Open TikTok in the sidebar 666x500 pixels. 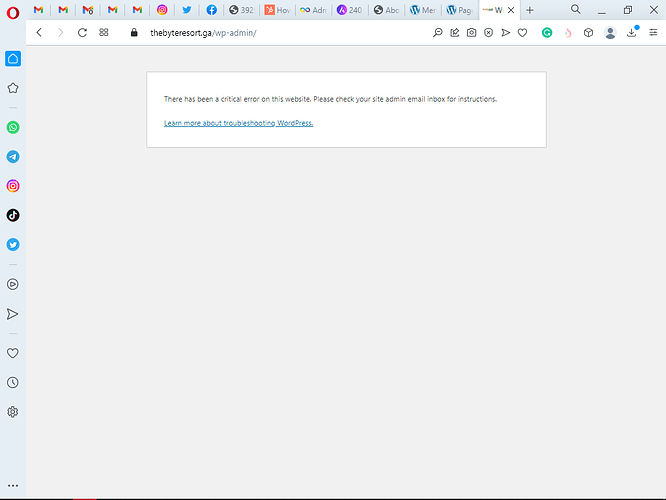(13, 215)
